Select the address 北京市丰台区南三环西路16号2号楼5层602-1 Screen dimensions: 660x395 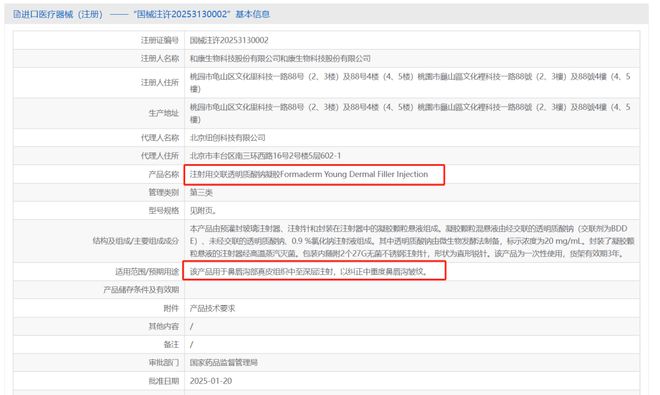tap(265, 156)
